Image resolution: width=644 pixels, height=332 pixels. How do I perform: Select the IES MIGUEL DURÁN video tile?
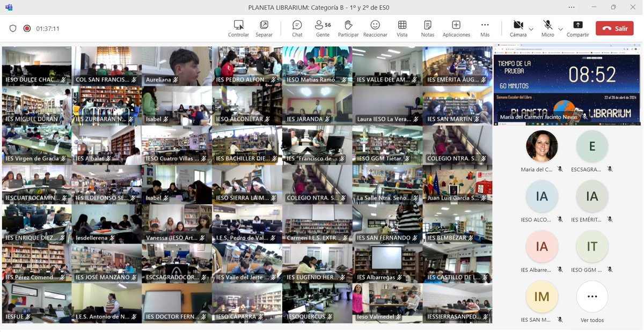(x=36, y=106)
